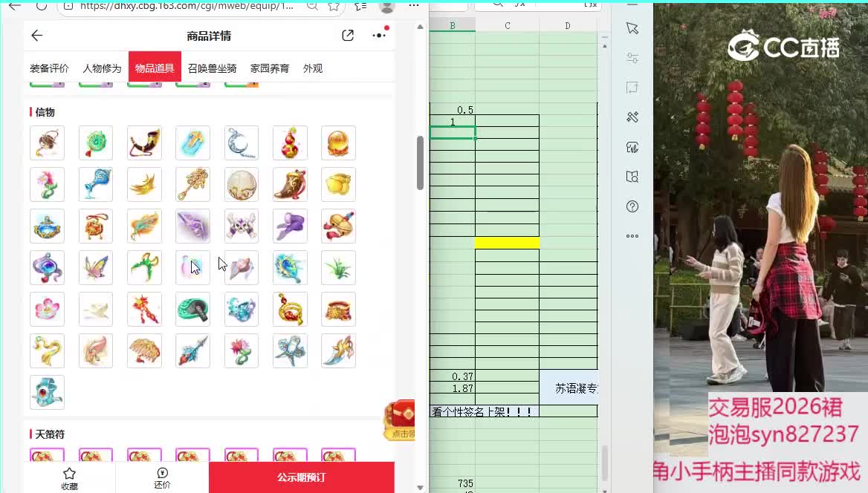
Task: Switch to the 外观 tab
Action: pyautogui.click(x=313, y=68)
